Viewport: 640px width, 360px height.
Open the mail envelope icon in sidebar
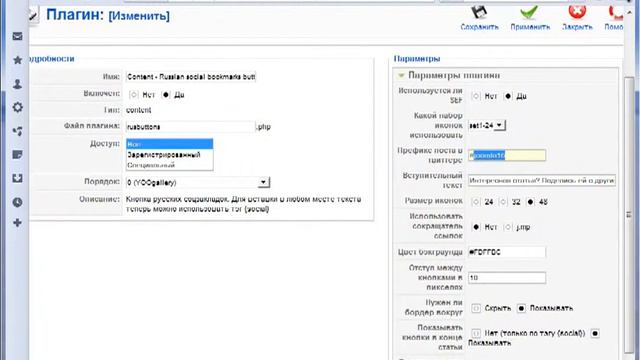(x=17, y=36)
